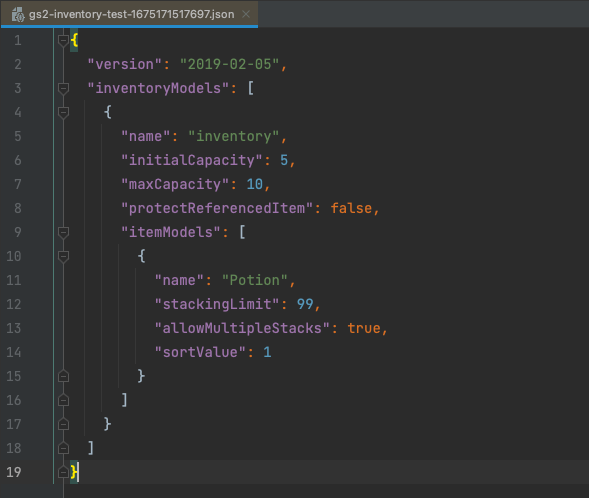The image size is (589, 498).
Task: Click the "inventoryModels" key
Action: coord(158,88)
